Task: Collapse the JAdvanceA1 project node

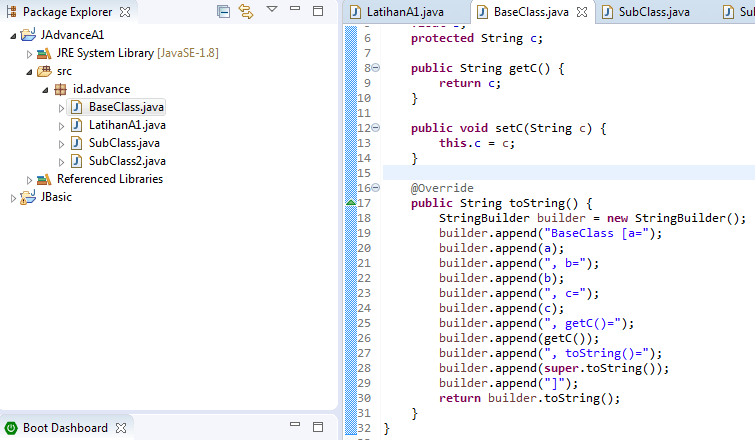Action: (x=13, y=36)
